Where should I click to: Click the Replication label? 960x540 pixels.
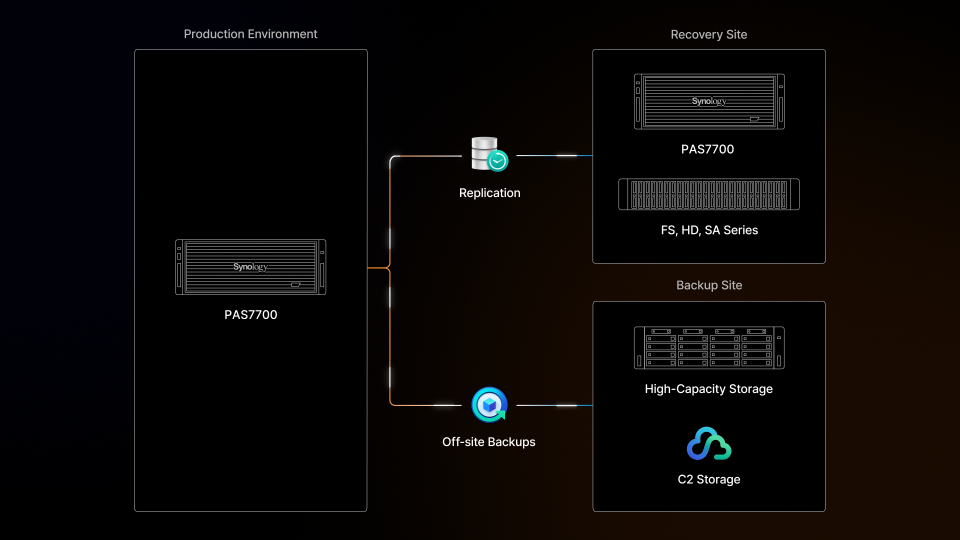pyautogui.click(x=490, y=193)
